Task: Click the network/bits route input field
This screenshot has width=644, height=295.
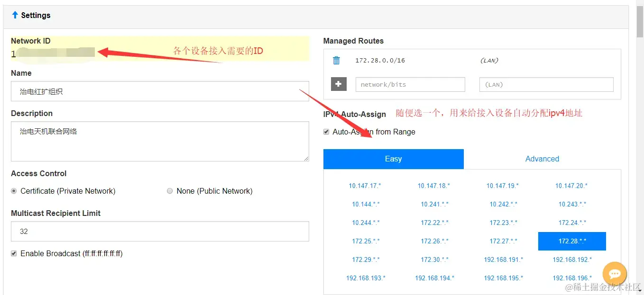Action: 410,84
